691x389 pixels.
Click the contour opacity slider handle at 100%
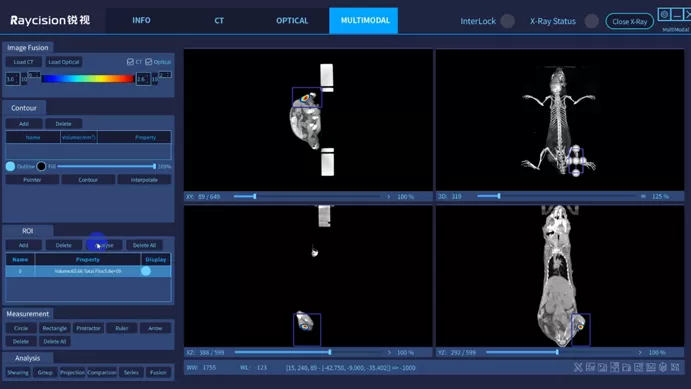(154, 166)
